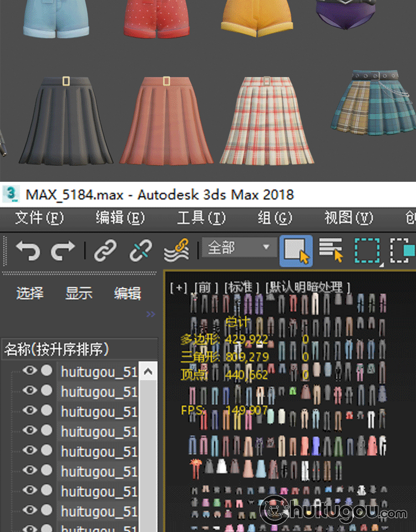The width and height of the screenshot is (416, 532).
Task: Toggle visibility of the third huitugou_51 row
Action: pyautogui.click(x=29, y=411)
